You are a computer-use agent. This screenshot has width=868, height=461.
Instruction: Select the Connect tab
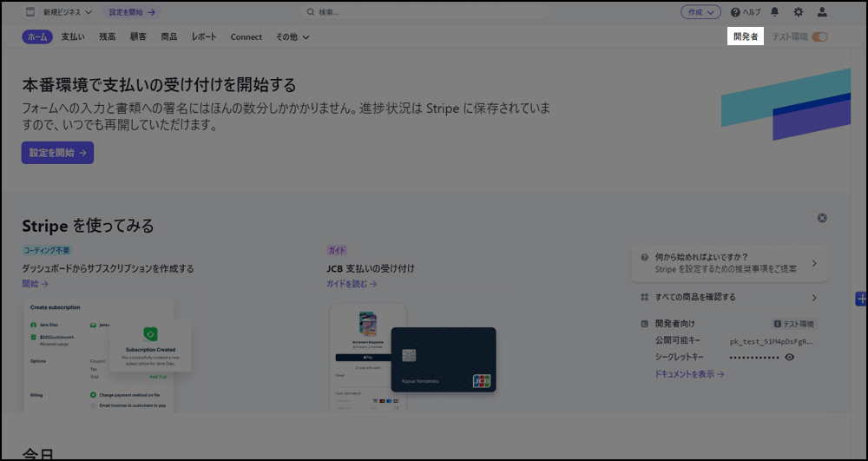(x=247, y=37)
